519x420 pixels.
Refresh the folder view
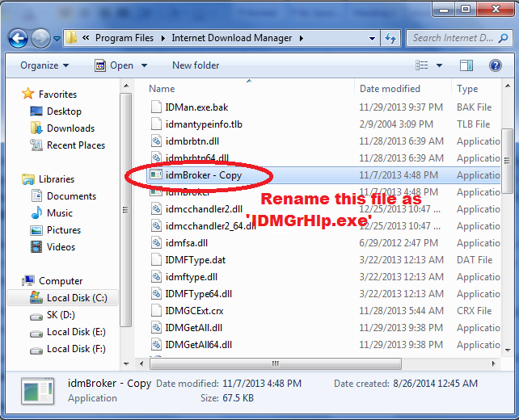(390, 38)
